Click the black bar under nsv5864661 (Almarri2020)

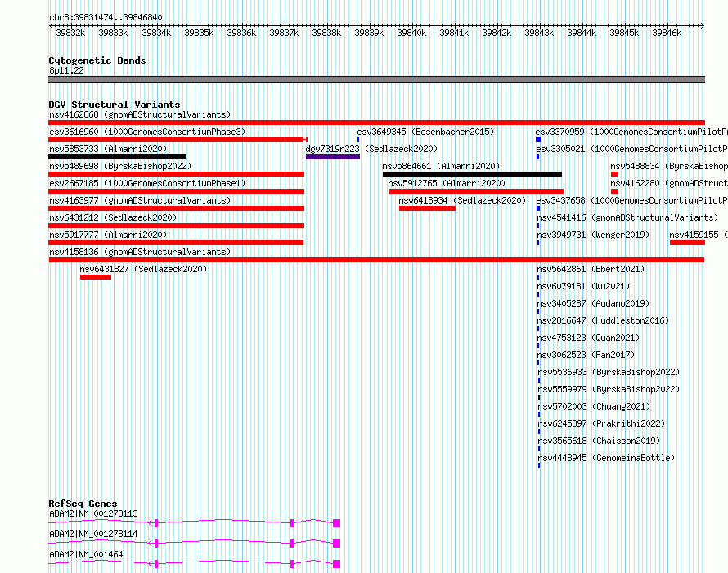click(x=472, y=174)
